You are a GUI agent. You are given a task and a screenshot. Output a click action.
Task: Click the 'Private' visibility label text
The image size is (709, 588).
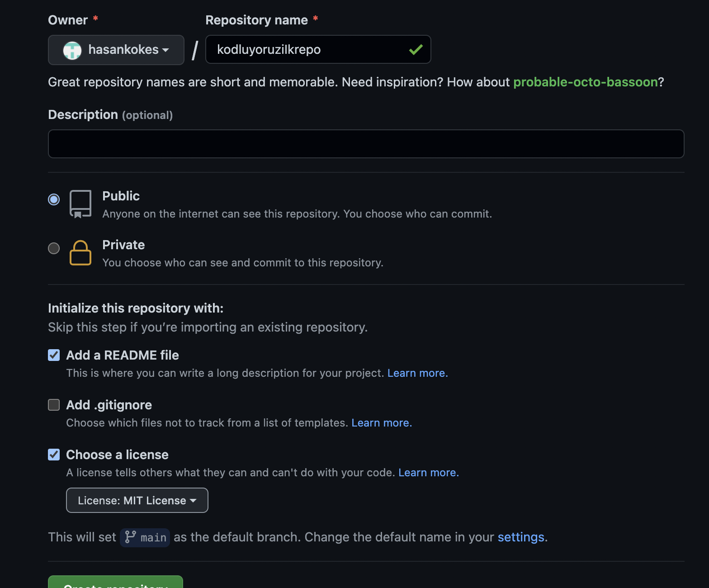point(123,245)
